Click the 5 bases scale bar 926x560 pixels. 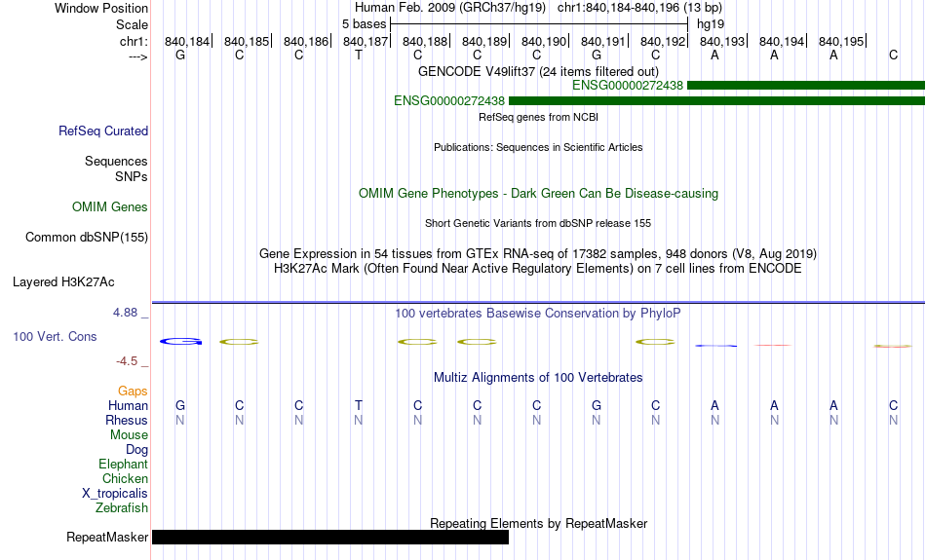[x=539, y=24]
